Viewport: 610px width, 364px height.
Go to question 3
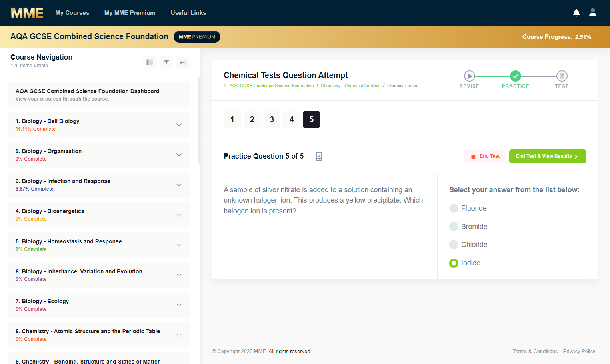(272, 119)
